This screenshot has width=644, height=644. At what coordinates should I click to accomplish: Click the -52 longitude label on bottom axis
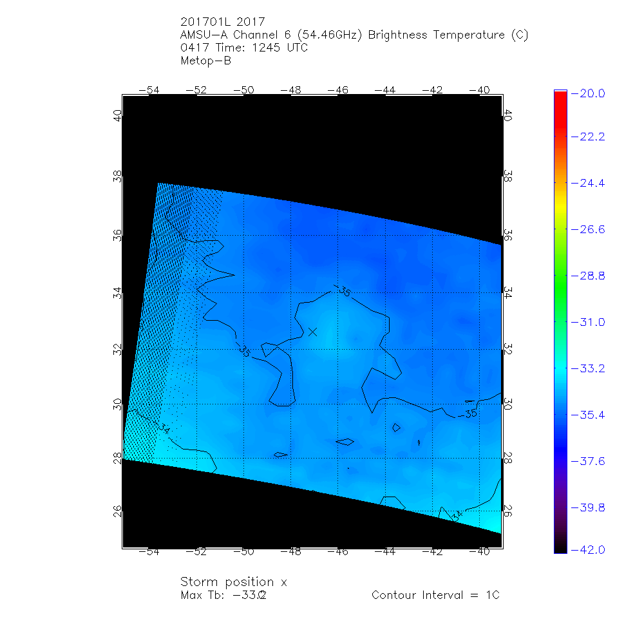pos(196,552)
